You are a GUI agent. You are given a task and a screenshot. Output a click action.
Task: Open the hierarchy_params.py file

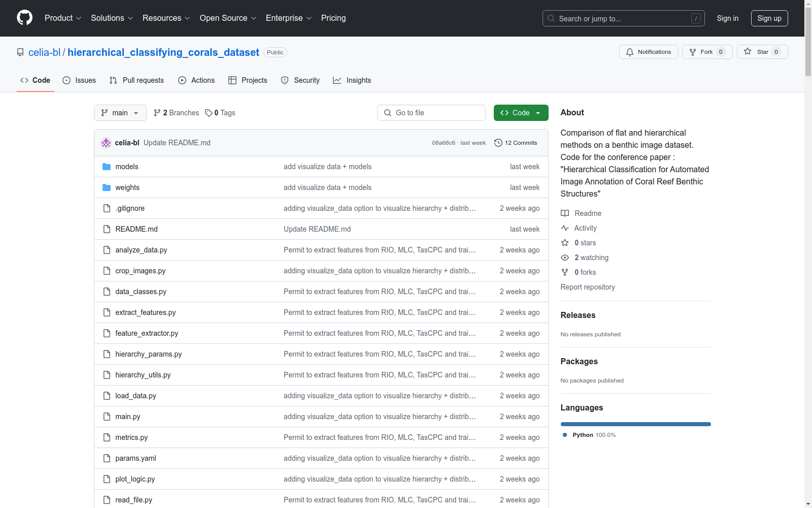pos(148,354)
